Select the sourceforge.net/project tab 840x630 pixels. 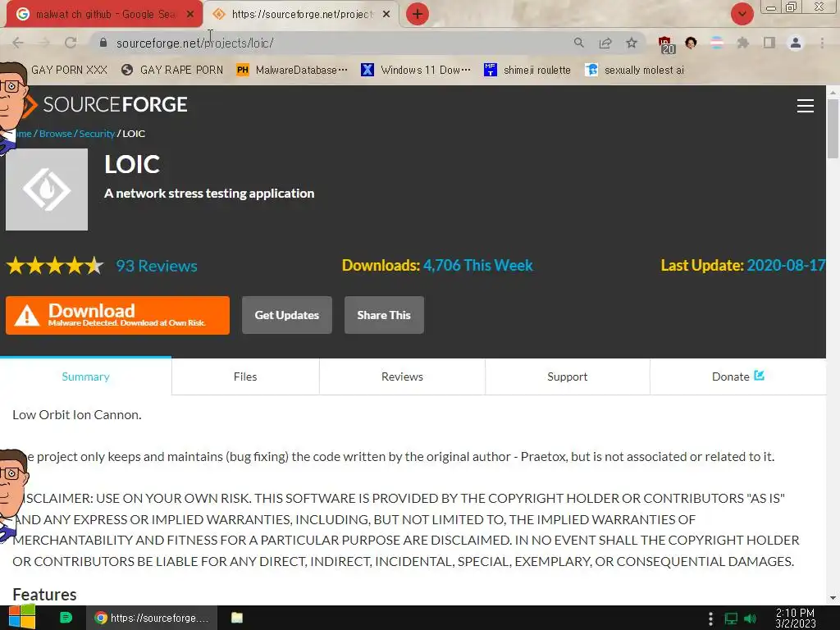pos(301,14)
